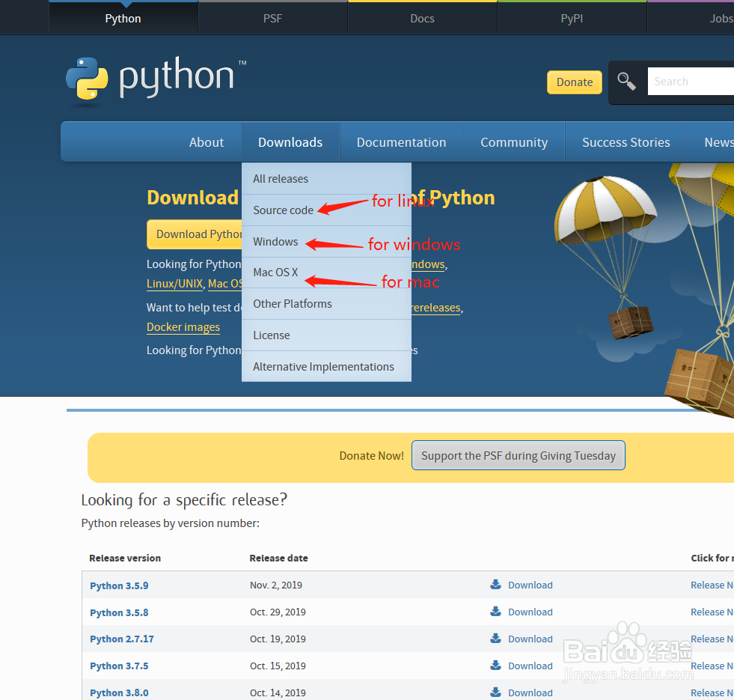Select All releases in Downloads dropdown
This screenshot has height=700, width=734.
pyautogui.click(x=326, y=178)
